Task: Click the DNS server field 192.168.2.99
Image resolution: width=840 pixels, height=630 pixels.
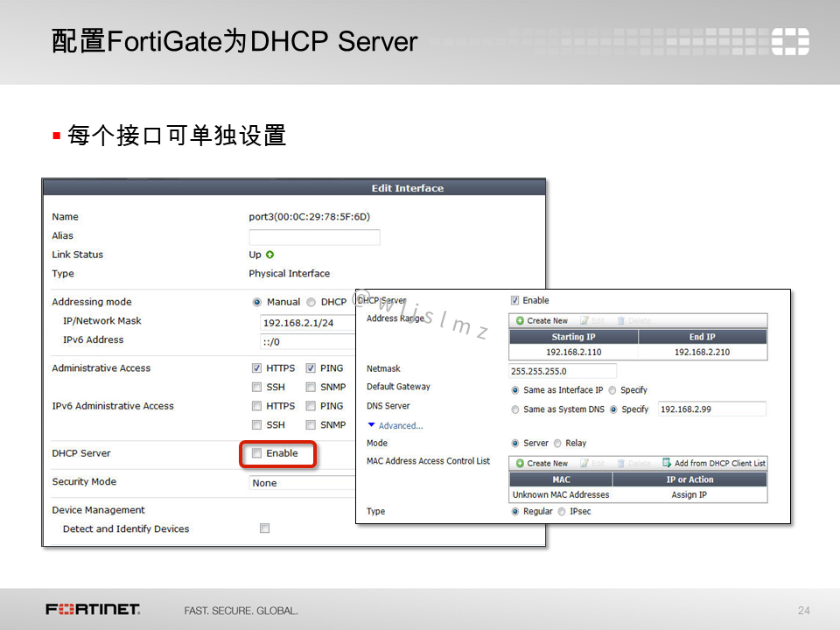Action: [712, 409]
